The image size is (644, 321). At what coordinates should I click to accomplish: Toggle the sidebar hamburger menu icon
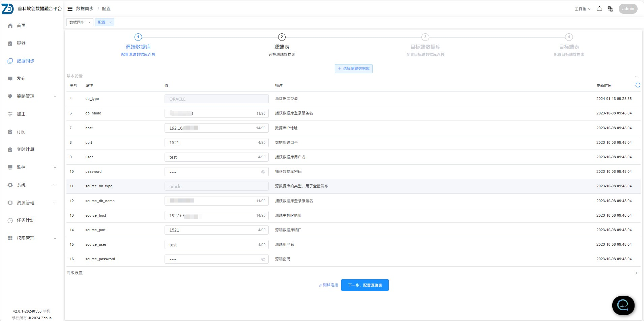70,9
